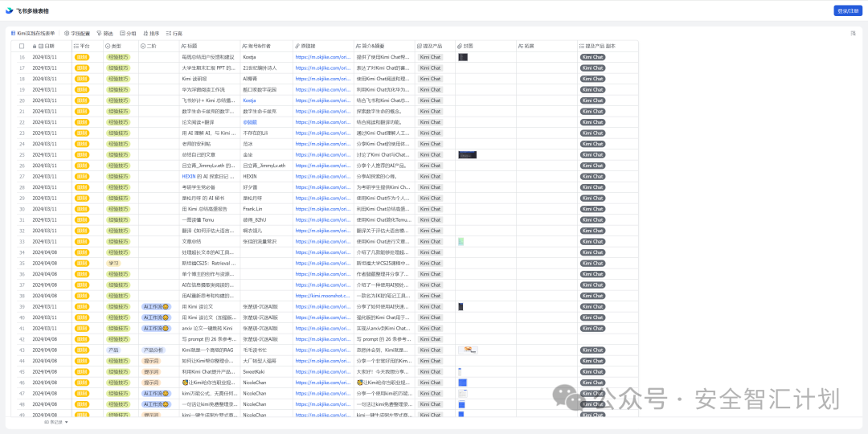
Task: Open the cover thumbnail in row 33
Action: [461, 241]
